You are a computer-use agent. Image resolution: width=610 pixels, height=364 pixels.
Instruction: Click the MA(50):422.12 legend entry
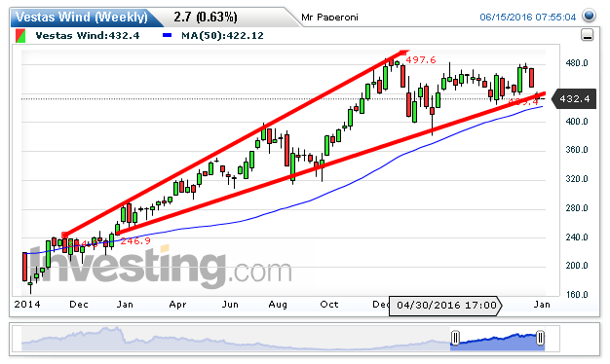click(x=222, y=36)
